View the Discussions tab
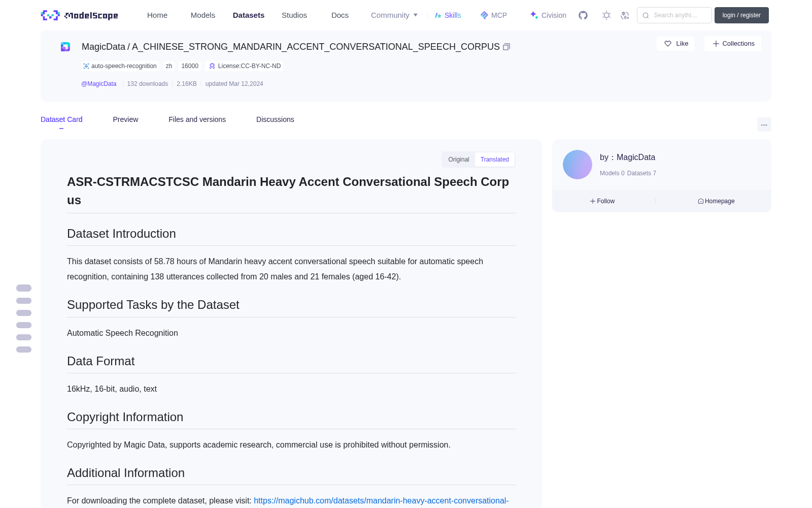This screenshot has height=508, width=812. pos(275,119)
